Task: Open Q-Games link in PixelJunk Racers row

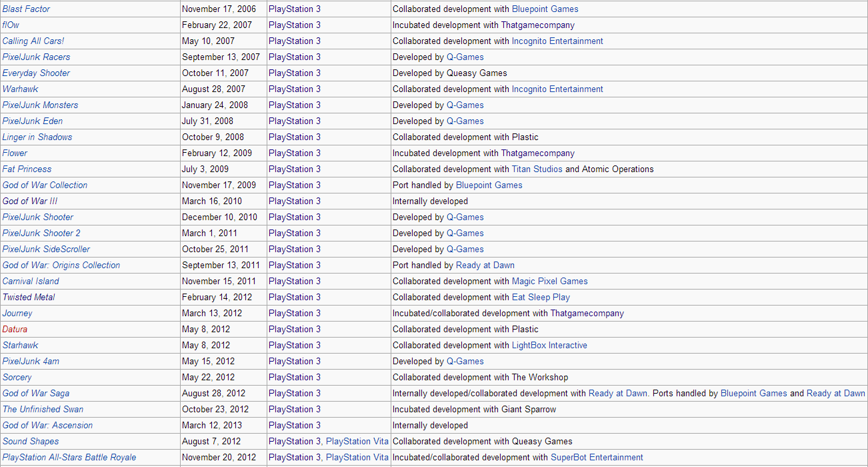Action: 465,57
